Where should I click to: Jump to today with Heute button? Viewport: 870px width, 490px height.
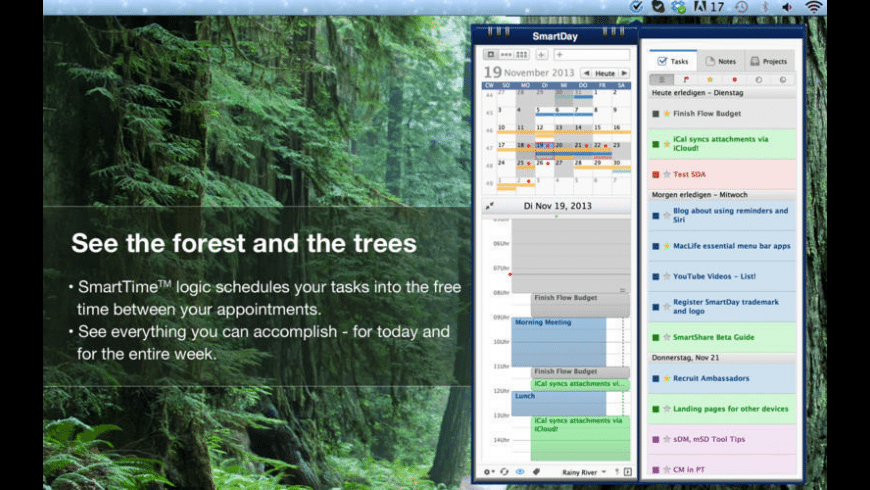click(x=605, y=73)
